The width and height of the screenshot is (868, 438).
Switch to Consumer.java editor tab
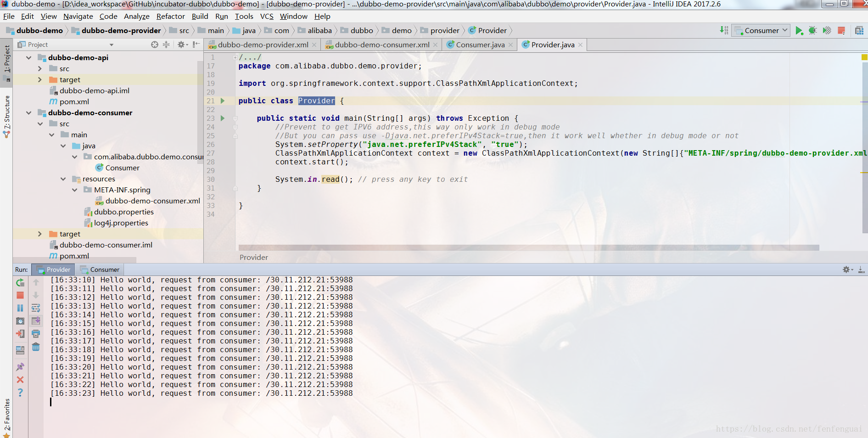480,45
